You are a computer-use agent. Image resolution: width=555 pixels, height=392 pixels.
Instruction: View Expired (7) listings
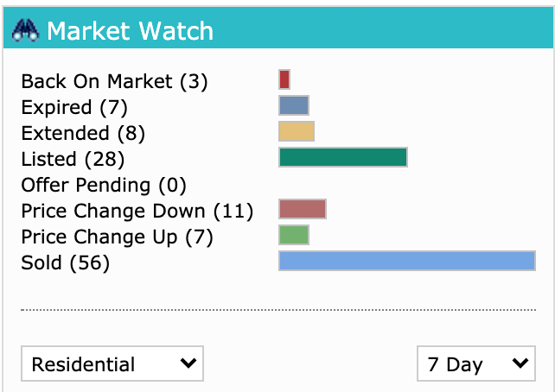[x=74, y=107]
